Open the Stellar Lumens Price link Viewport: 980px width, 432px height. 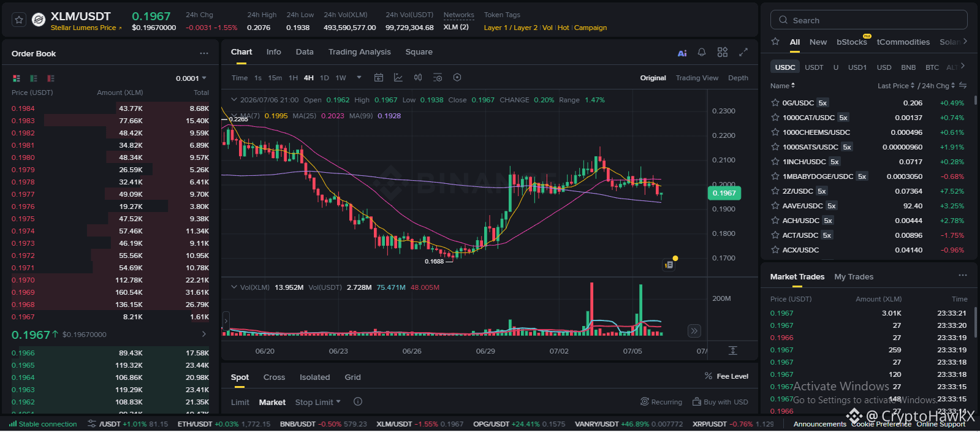click(86, 28)
